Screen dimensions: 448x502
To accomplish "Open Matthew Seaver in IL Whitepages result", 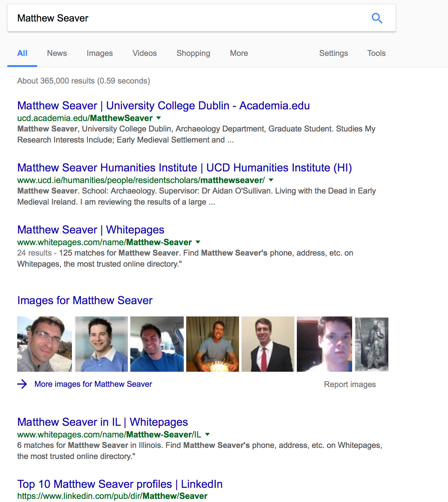I will click(103, 422).
